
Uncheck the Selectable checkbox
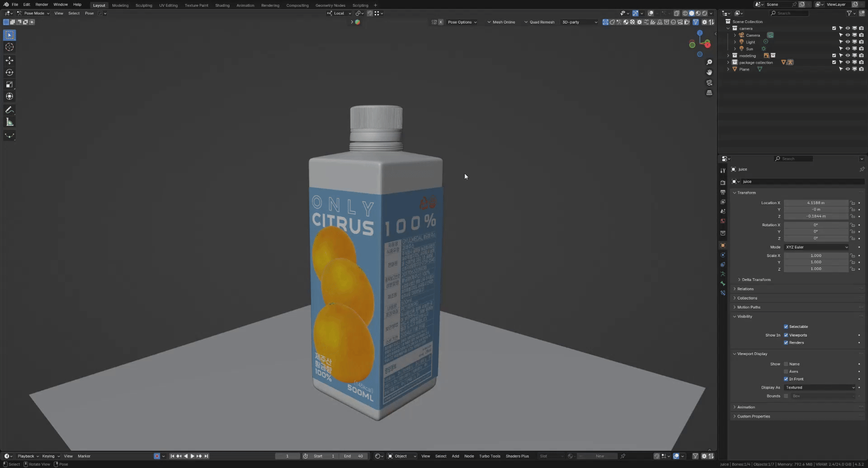click(x=786, y=327)
